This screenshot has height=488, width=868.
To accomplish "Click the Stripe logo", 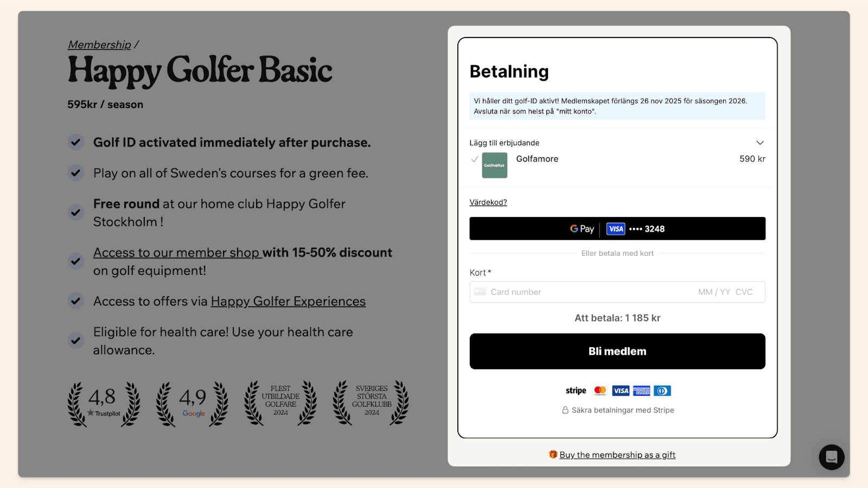I will tap(576, 391).
